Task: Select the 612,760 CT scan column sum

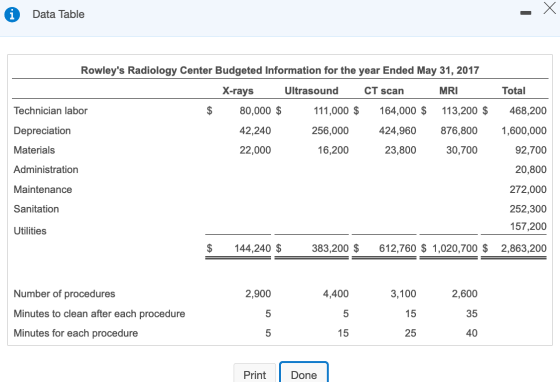Action: click(x=398, y=248)
